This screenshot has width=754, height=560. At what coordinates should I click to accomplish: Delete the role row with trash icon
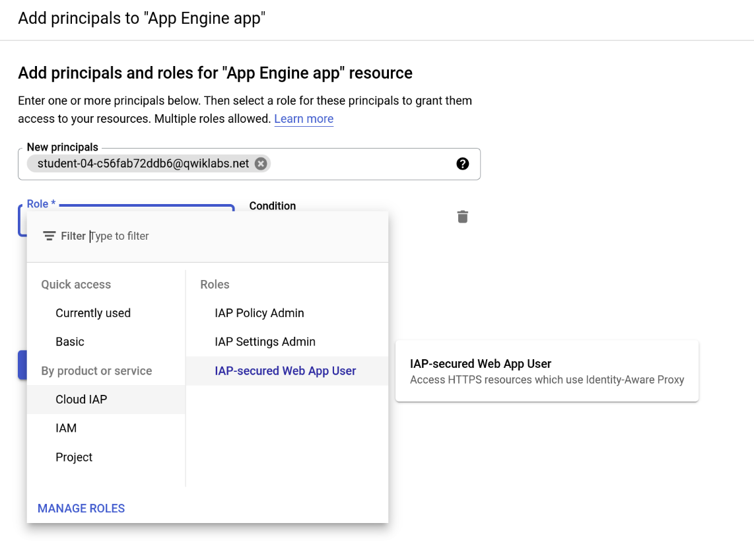point(462,217)
